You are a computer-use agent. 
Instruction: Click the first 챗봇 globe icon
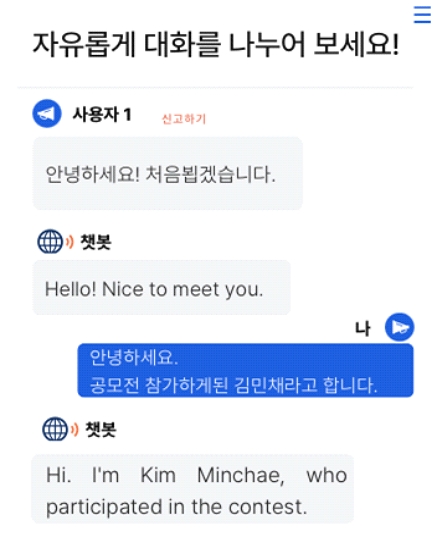(x=50, y=241)
